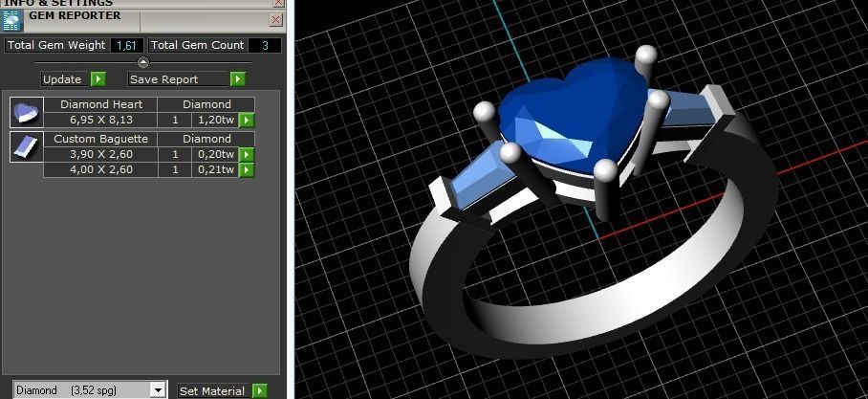
Task: Click the green arrow next to Set Material
Action: click(x=260, y=390)
